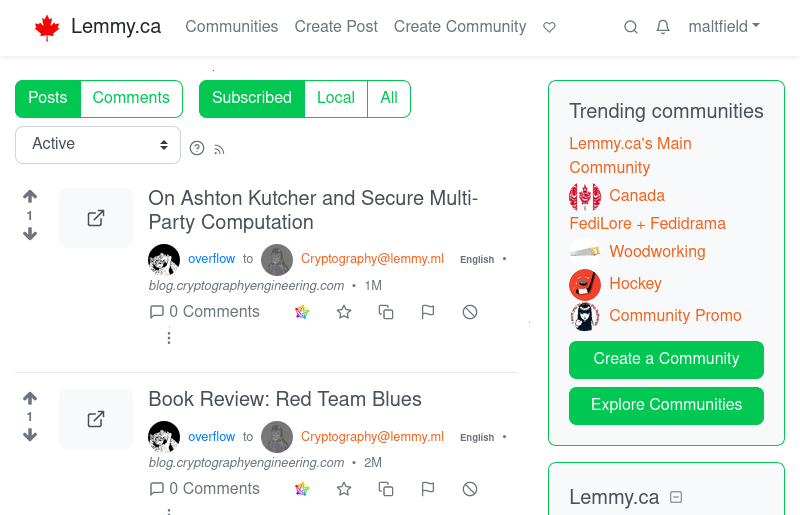Cross-post the Book Review post
800x515 pixels.
pos(386,489)
